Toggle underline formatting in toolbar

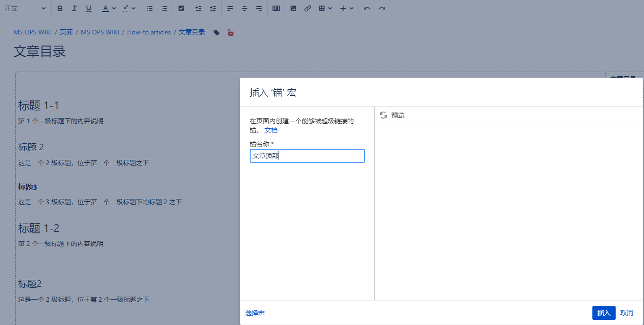coord(89,8)
